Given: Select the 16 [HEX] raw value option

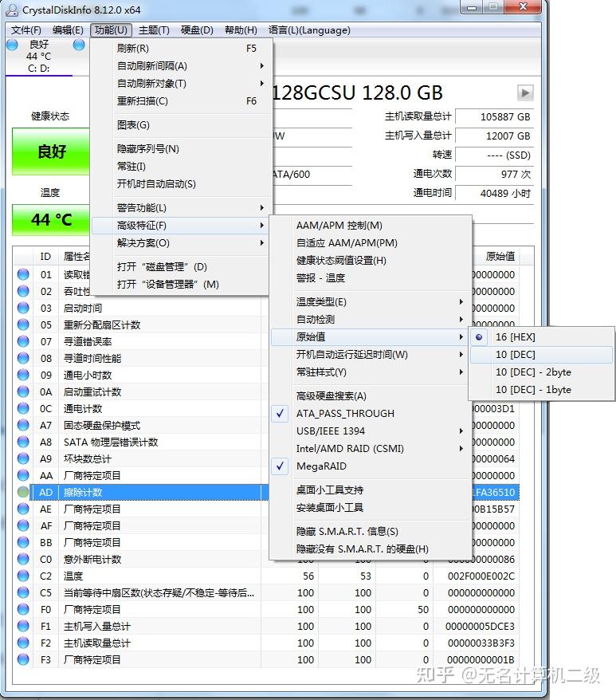Looking at the screenshot, I should (541, 337).
